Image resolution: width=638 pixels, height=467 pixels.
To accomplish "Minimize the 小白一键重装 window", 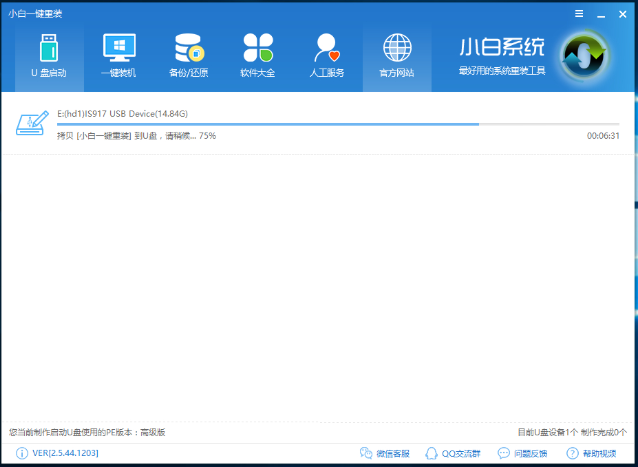I will 601,15.
